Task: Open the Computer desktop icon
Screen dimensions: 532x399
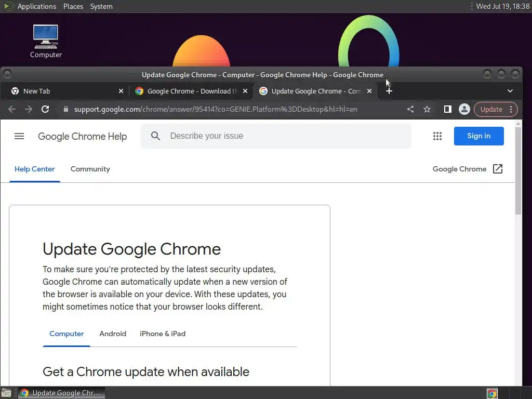Action: click(46, 42)
